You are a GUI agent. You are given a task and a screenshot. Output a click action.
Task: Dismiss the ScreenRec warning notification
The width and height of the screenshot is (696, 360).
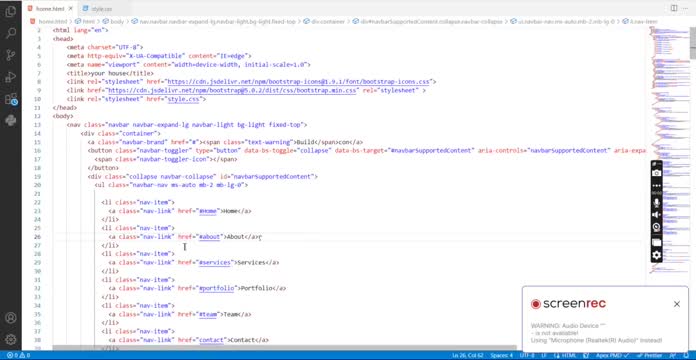click(676, 304)
